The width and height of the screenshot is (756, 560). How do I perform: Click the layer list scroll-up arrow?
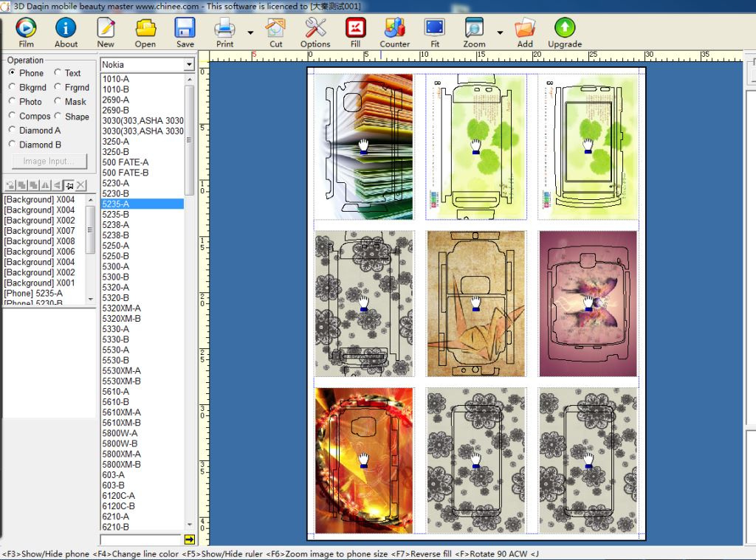[90, 199]
